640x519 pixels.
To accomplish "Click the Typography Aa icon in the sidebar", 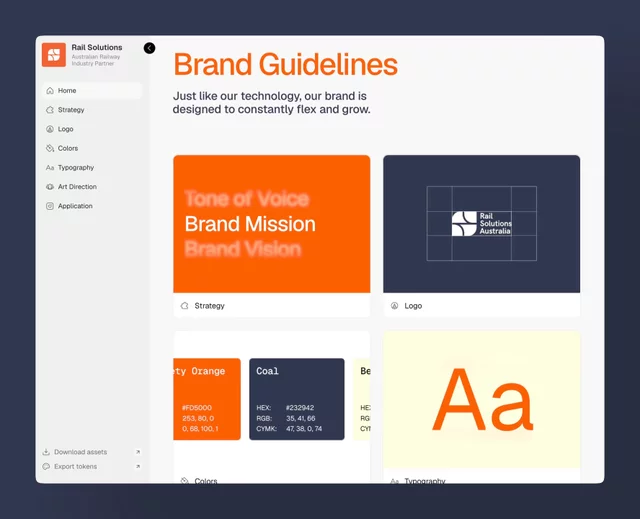I will click(50, 168).
